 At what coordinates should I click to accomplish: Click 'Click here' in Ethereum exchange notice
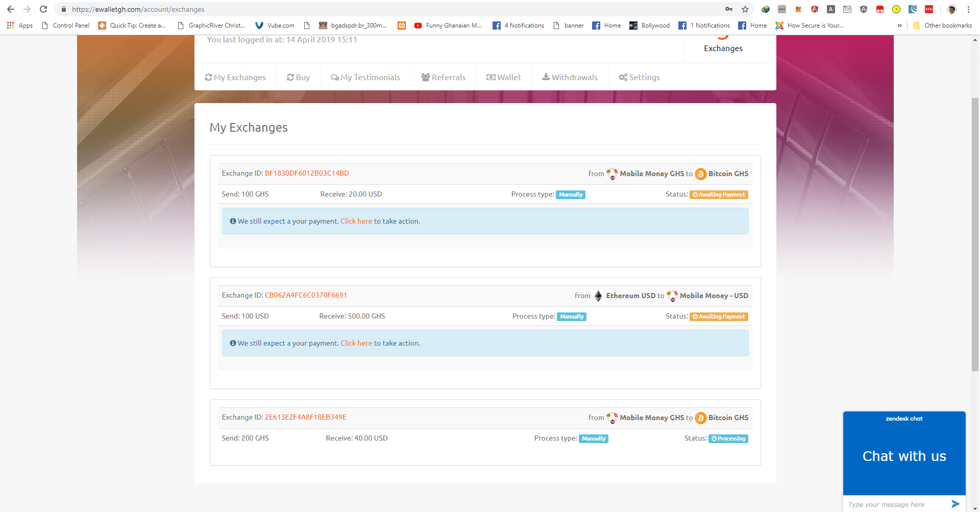coord(356,344)
